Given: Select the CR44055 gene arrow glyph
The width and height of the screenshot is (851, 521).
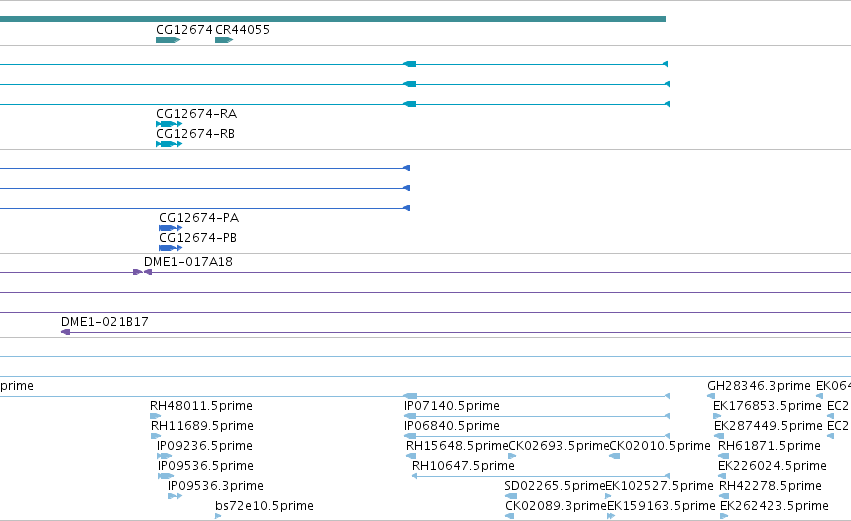Looking at the screenshot, I should (x=224, y=40).
